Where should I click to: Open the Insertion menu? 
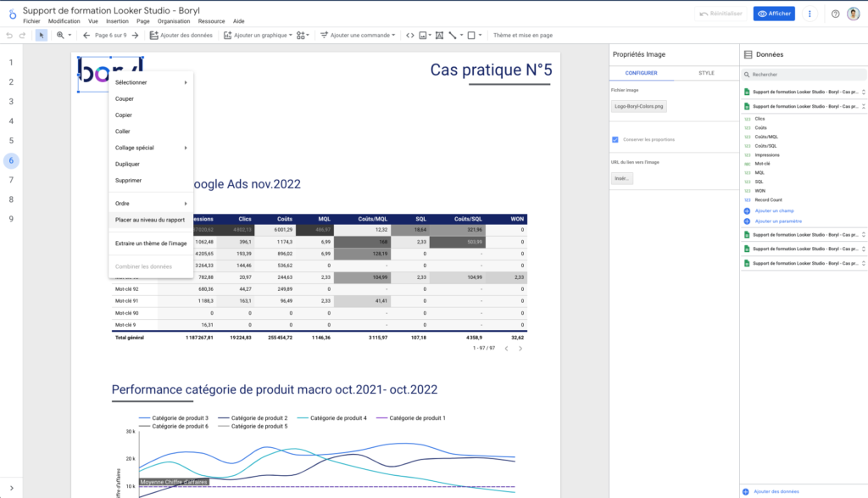coord(117,21)
